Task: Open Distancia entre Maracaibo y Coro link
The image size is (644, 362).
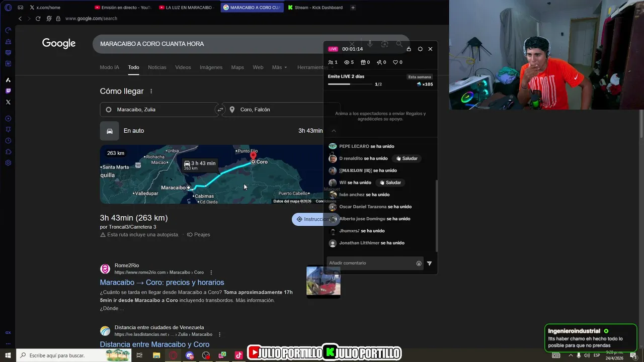Action: (154, 344)
